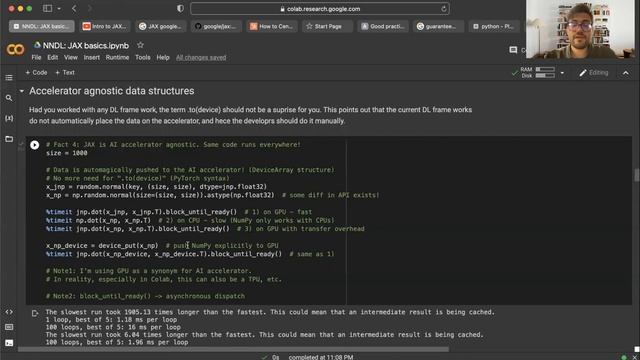The image size is (640, 360).
Task: Collapse the Colab header with chevron
Action: (626, 73)
